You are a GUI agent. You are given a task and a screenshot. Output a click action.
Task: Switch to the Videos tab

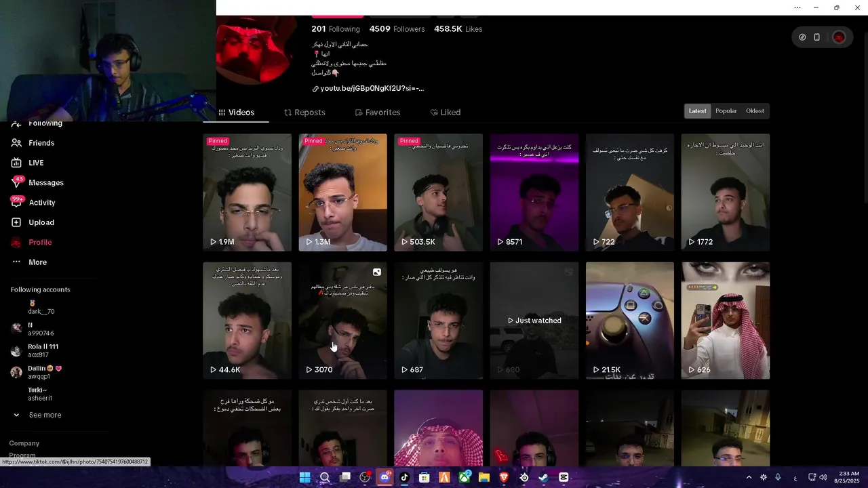tap(236, 113)
